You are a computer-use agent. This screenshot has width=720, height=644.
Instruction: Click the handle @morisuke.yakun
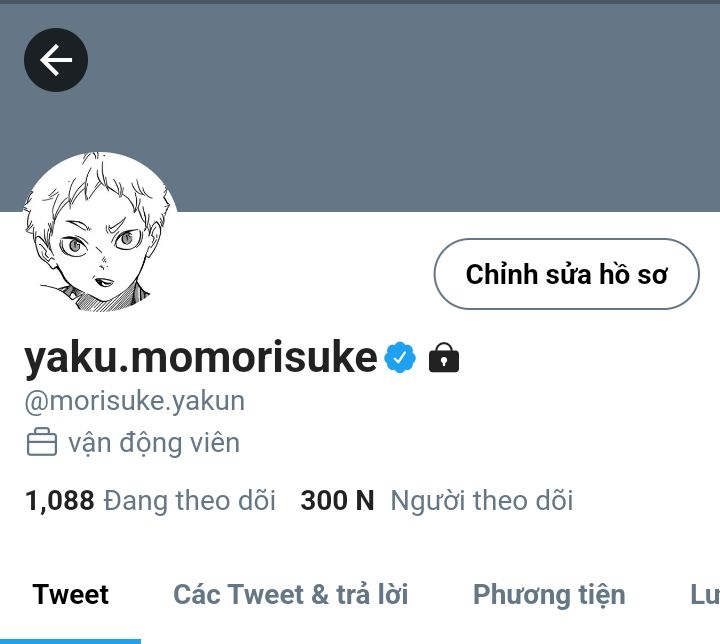pos(135,401)
